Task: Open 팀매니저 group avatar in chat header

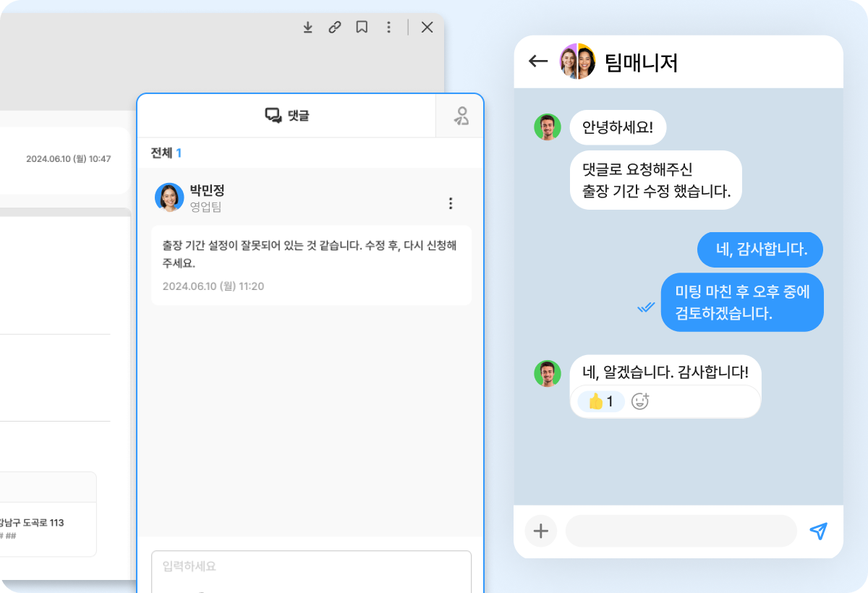Action: 577,61
